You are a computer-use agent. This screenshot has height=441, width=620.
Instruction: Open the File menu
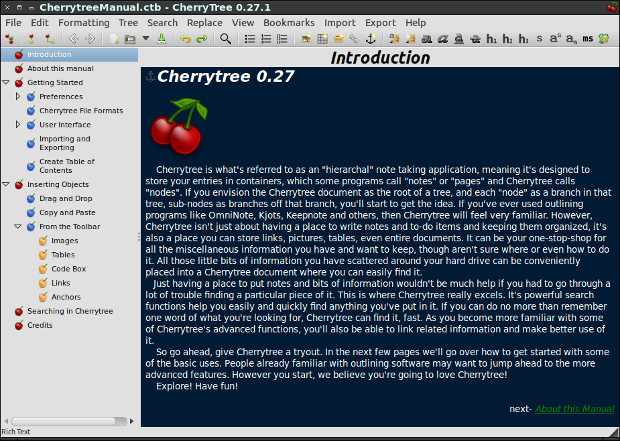(x=13, y=23)
